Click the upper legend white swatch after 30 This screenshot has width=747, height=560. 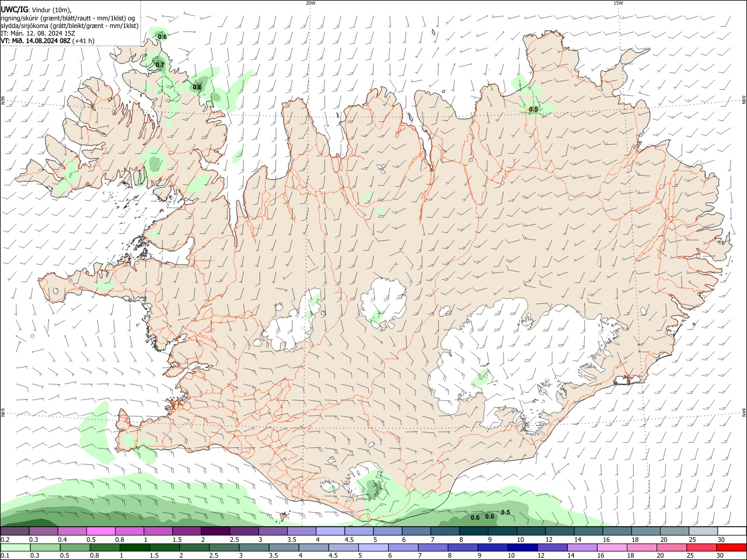[732, 531]
